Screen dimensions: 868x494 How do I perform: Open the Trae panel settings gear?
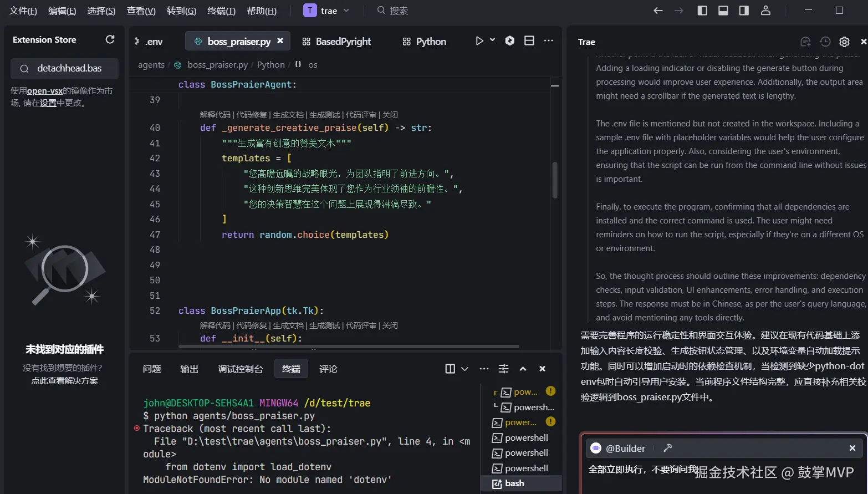click(844, 42)
